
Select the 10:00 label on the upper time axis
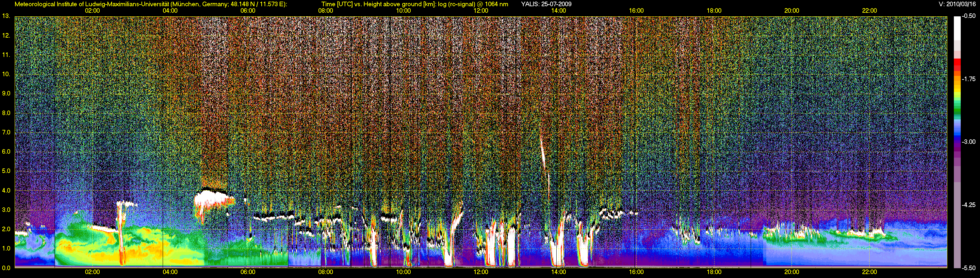coord(403,11)
